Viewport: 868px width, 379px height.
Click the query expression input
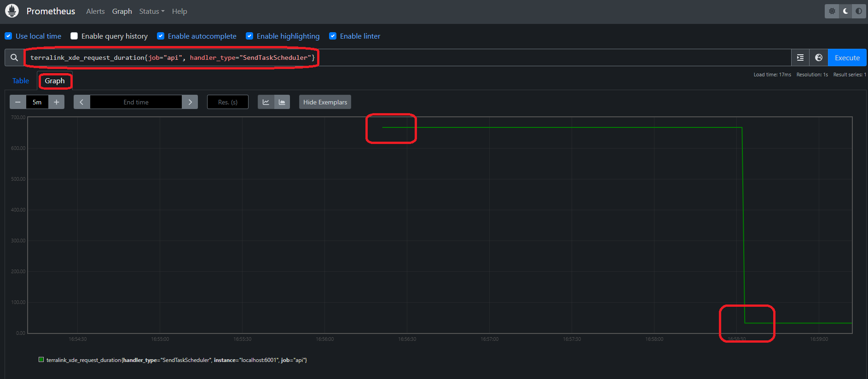407,57
